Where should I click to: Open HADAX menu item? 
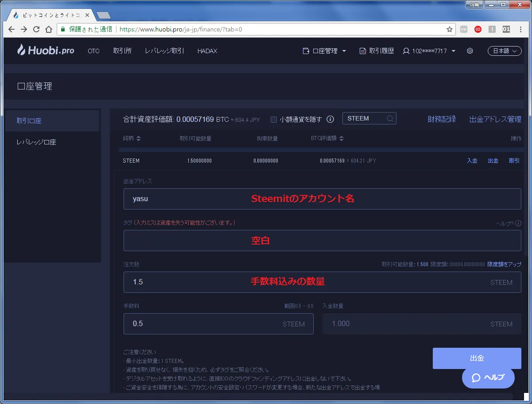point(207,51)
